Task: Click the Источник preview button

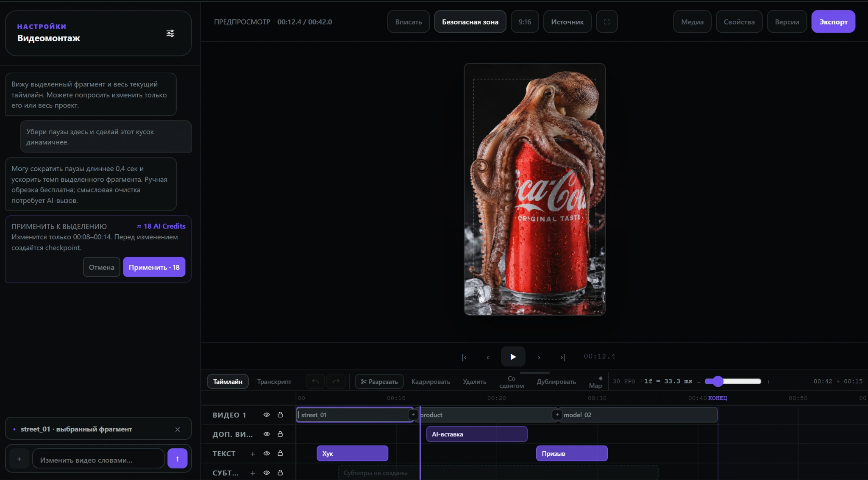Action: 567,22
